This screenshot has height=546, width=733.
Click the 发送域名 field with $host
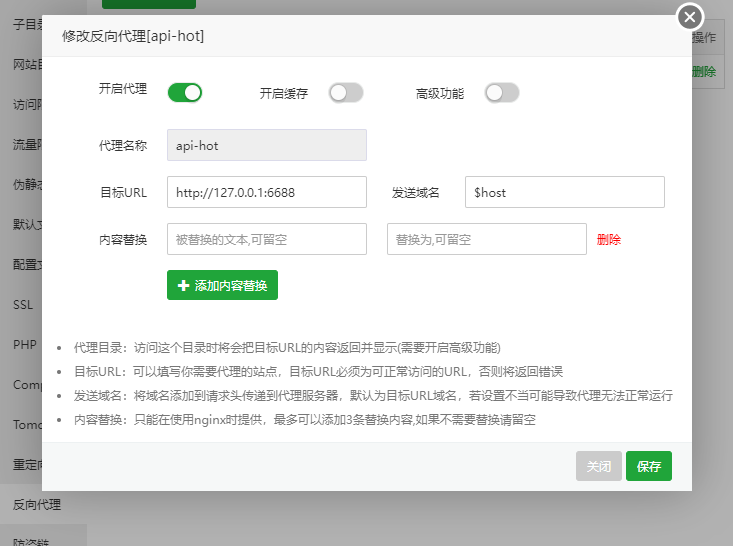coord(565,192)
